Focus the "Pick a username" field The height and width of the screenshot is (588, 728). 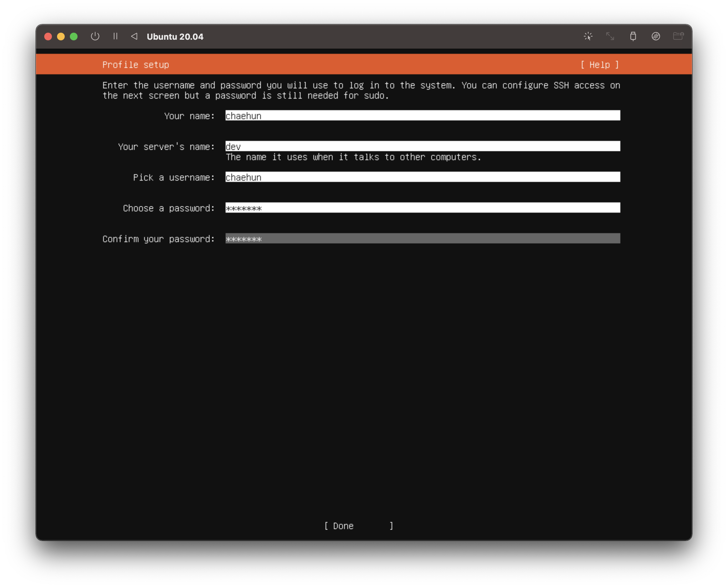point(422,177)
